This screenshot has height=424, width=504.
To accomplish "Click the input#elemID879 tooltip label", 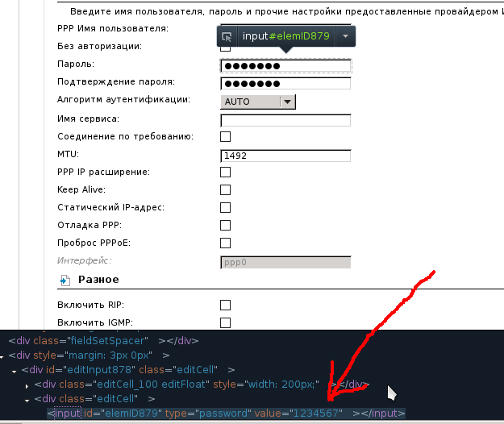I will coord(286,36).
